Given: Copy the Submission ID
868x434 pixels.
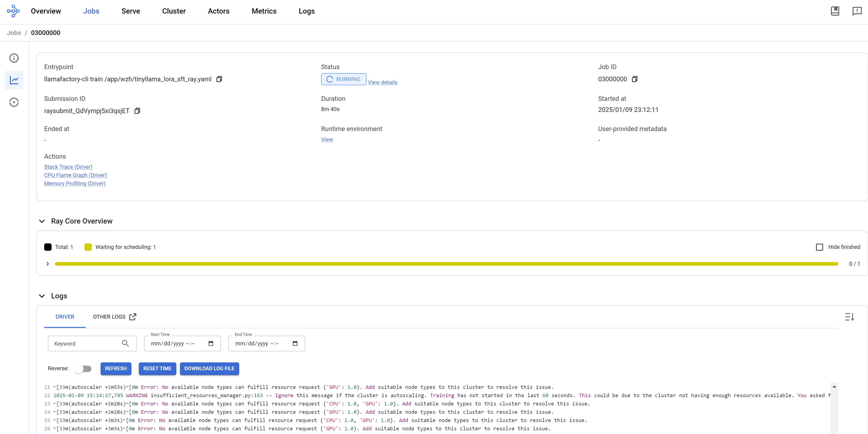Looking at the screenshot, I should pos(137,111).
